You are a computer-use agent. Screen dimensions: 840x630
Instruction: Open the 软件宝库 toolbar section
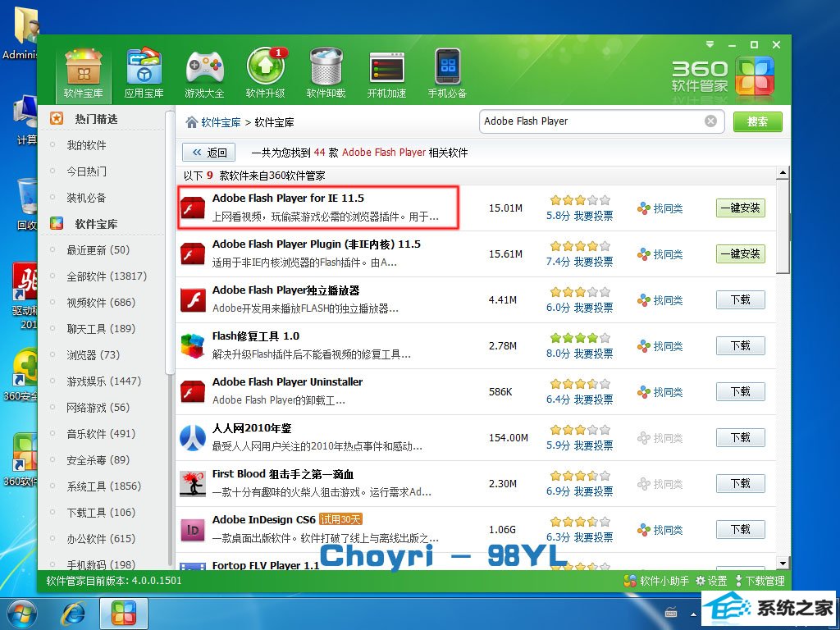point(83,74)
